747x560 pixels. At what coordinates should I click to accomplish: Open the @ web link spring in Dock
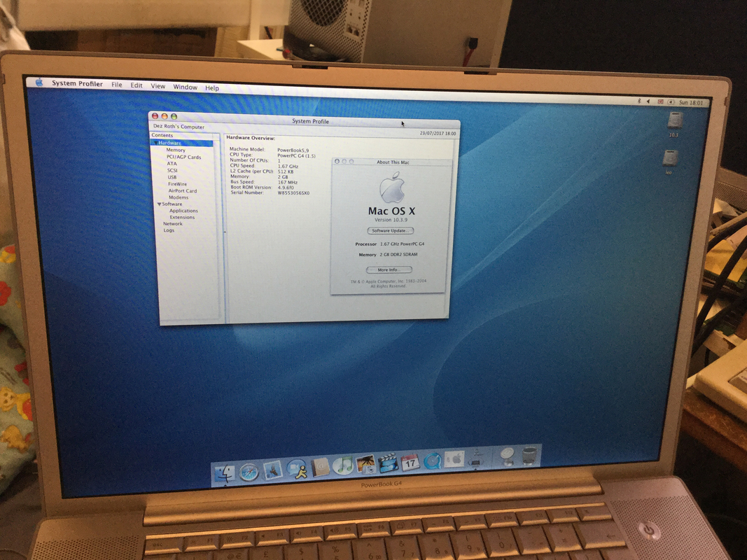(x=508, y=456)
